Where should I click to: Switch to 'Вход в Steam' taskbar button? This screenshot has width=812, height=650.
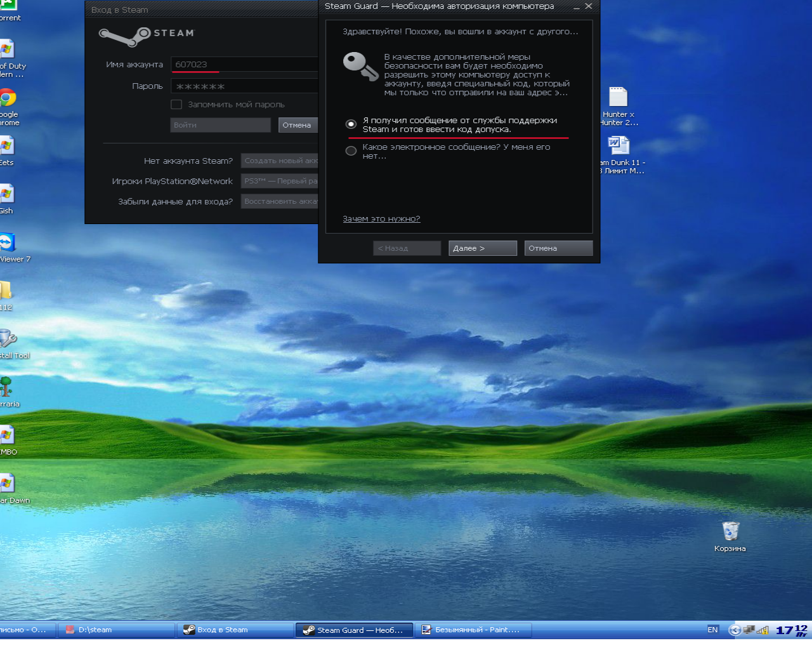pyautogui.click(x=235, y=630)
